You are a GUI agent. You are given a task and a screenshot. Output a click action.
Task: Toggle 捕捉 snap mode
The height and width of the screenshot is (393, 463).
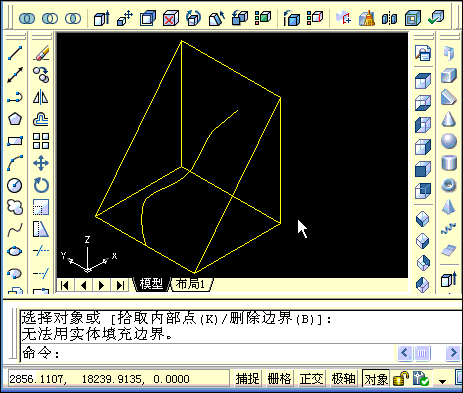247,379
